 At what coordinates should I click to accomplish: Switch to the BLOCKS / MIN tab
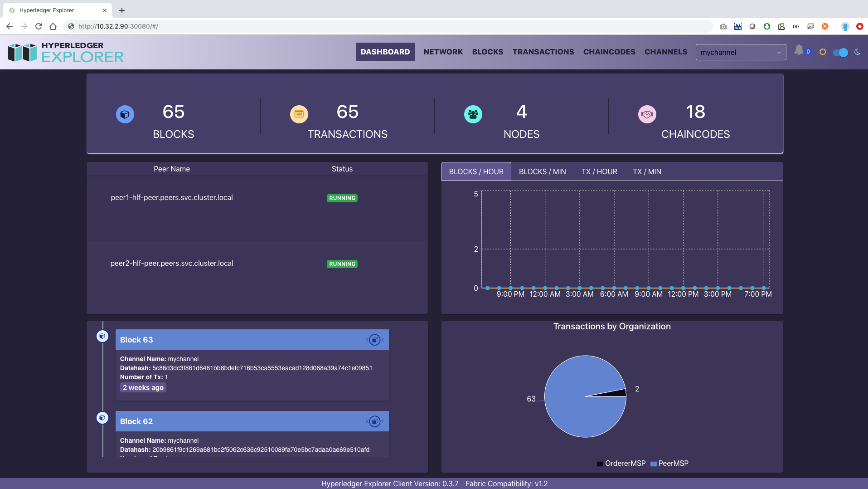point(542,171)
